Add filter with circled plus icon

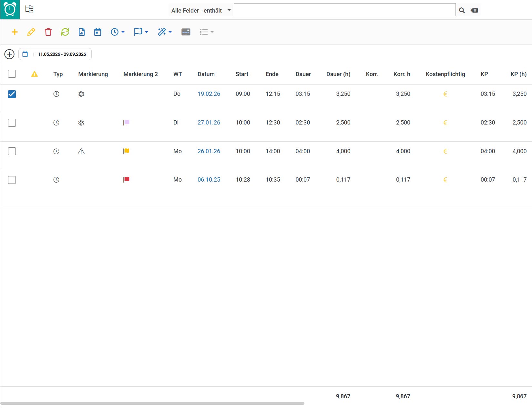click(x=9, y=54)
